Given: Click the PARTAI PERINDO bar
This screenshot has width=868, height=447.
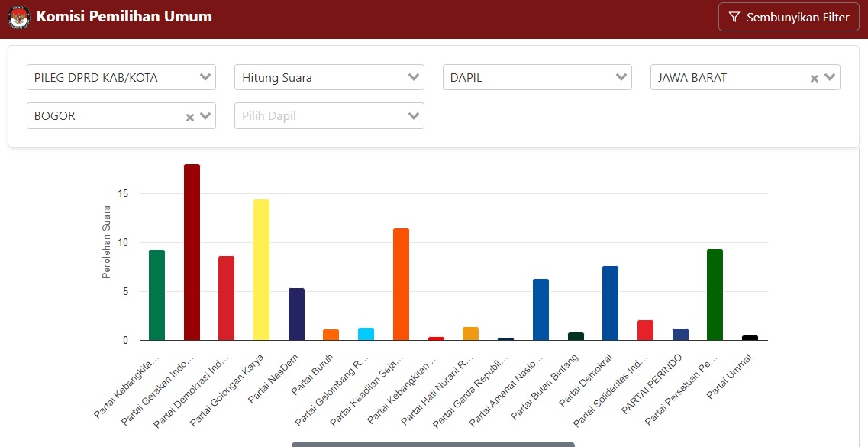Looking at the screenshot, I should (680, 335).
